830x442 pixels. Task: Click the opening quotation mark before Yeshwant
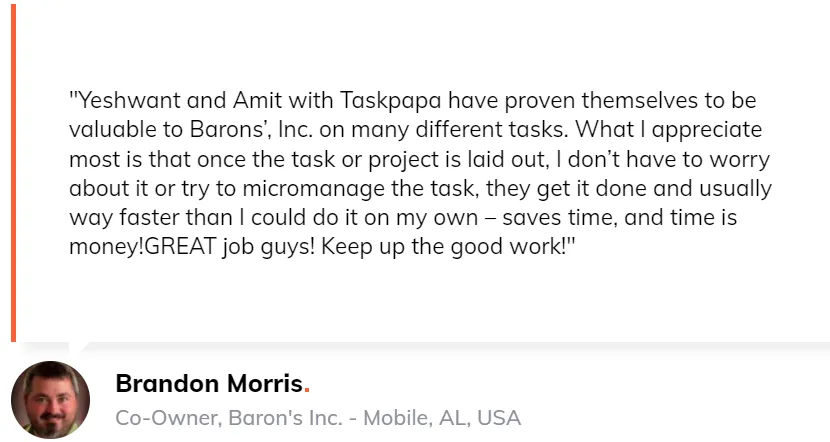73,94
